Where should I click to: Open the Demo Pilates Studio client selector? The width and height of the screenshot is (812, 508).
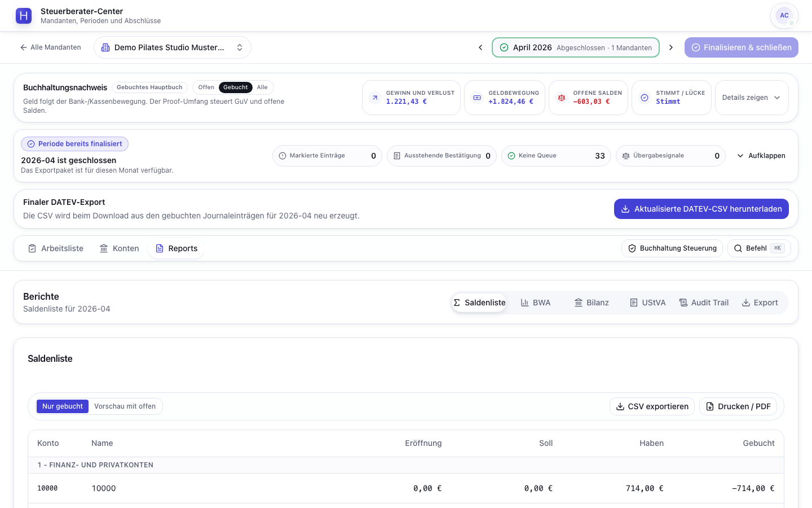173,47
